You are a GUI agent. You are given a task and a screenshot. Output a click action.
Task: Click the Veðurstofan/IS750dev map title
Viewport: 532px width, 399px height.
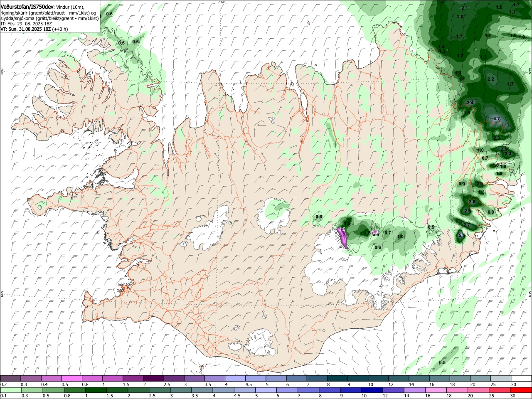pos(27,7)
